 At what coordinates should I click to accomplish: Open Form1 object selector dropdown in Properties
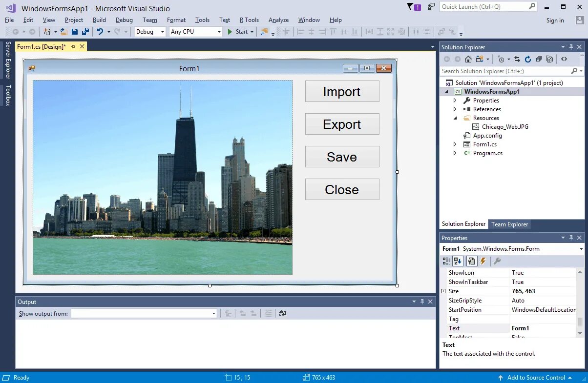(581, 249)
